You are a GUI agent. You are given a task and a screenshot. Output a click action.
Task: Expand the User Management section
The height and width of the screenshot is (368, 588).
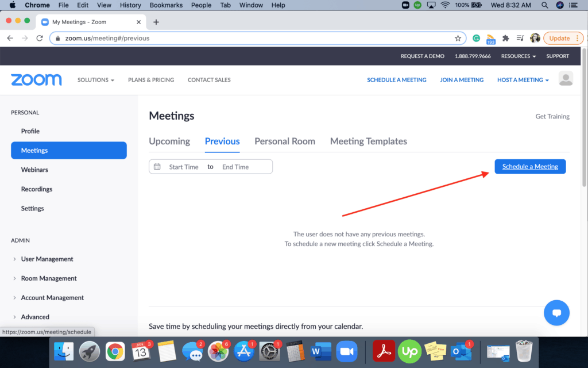point(47,259)
